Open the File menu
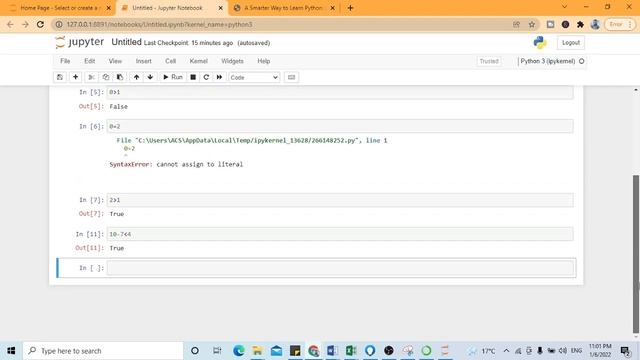 [x=65, y=61]
